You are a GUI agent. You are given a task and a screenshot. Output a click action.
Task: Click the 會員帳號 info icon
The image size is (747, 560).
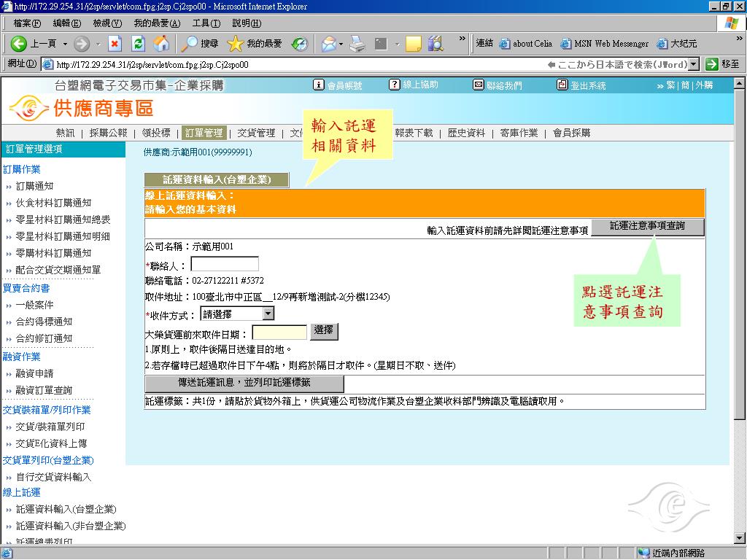(x=319, y=85)
